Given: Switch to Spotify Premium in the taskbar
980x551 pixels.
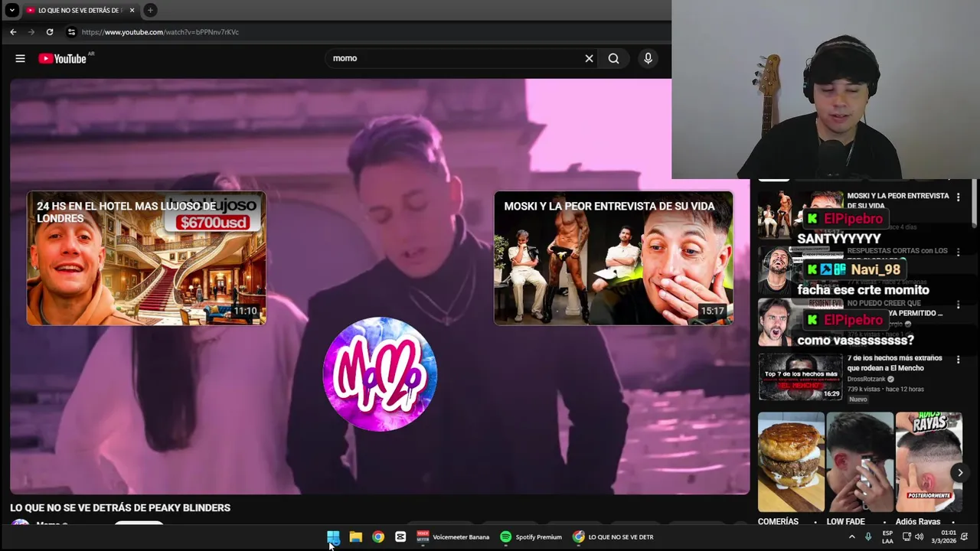Looking at the screenshot, I should [531, 536].
